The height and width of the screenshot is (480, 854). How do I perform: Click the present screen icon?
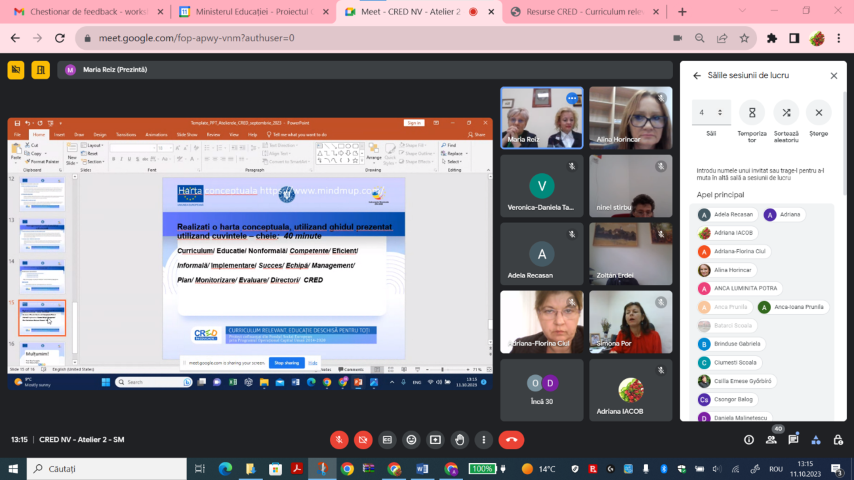[x=435, y=439]
